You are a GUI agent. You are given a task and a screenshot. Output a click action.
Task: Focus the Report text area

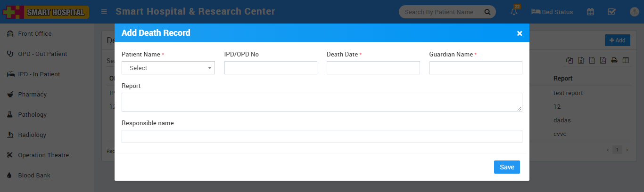pos(322,102)
